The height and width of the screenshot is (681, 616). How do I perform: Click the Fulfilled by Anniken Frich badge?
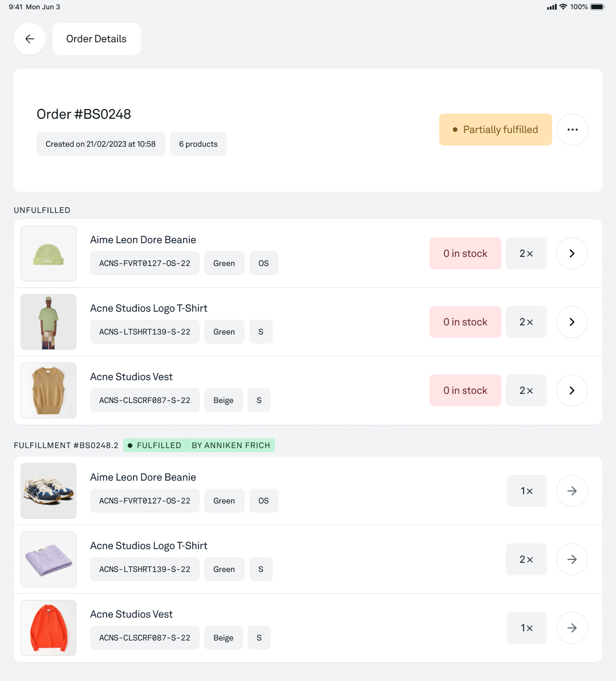[199, 445]
